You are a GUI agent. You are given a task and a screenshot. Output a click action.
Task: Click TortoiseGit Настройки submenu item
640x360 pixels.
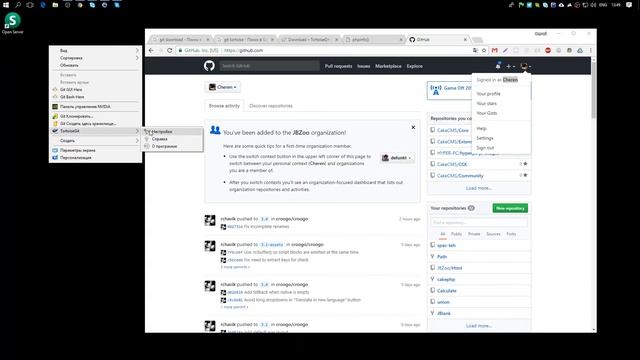tap(172, 131)
